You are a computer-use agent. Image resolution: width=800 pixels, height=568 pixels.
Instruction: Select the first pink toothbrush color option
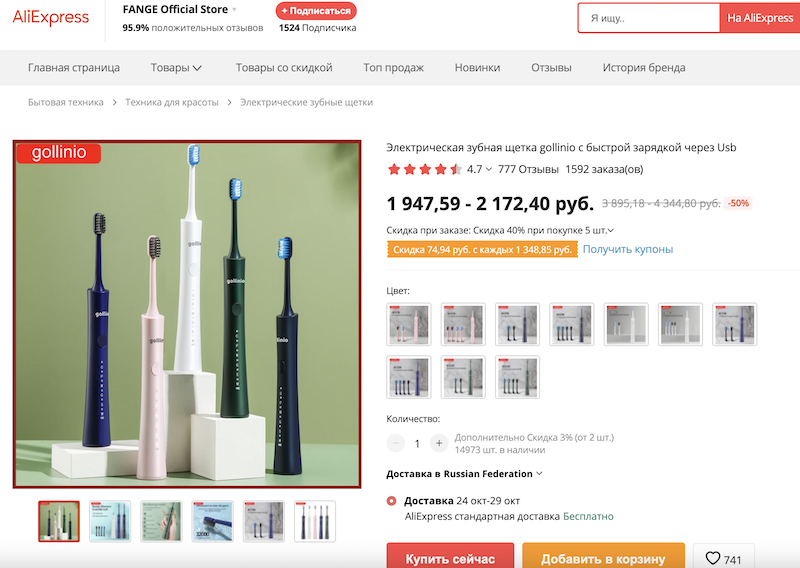(x=409, y=324)
